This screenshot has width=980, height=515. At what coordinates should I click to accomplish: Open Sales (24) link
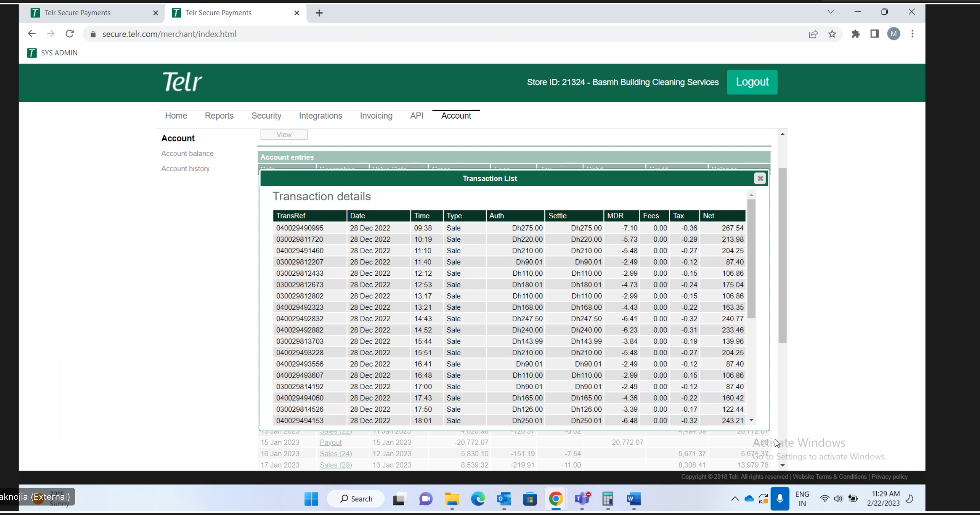pos(336,454)
